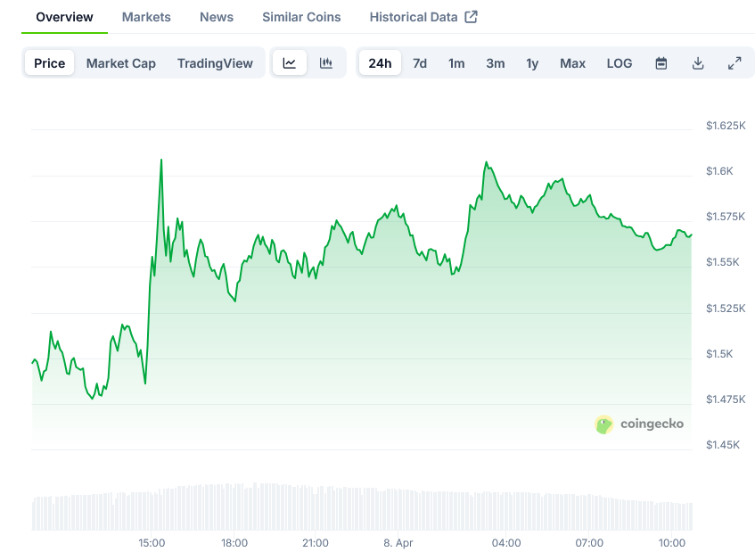Show Max time range
Image resolution: width=755 pixels, height=560 pixels.
coord(572,63)
